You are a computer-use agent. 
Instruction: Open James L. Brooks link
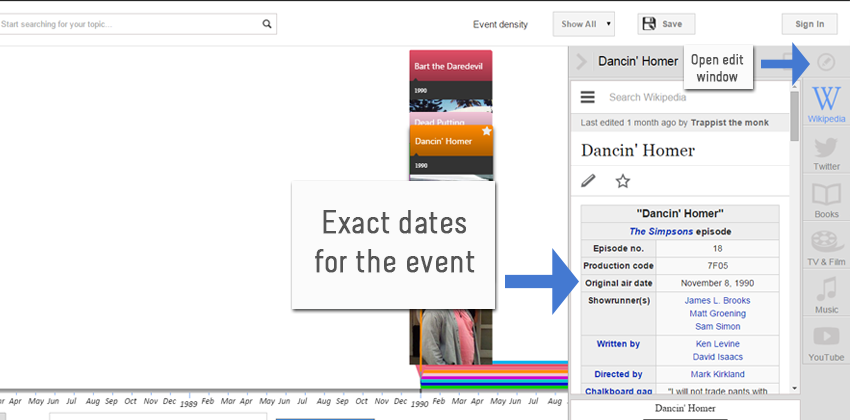717,300
